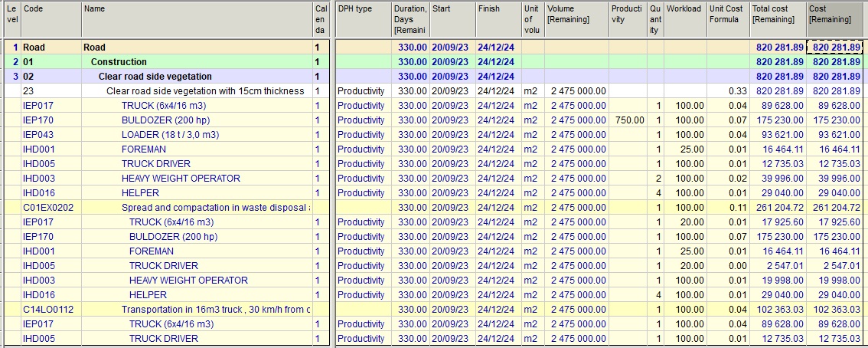Click Cost [Remaining] cell 19 998.00

tap(835, 281)
